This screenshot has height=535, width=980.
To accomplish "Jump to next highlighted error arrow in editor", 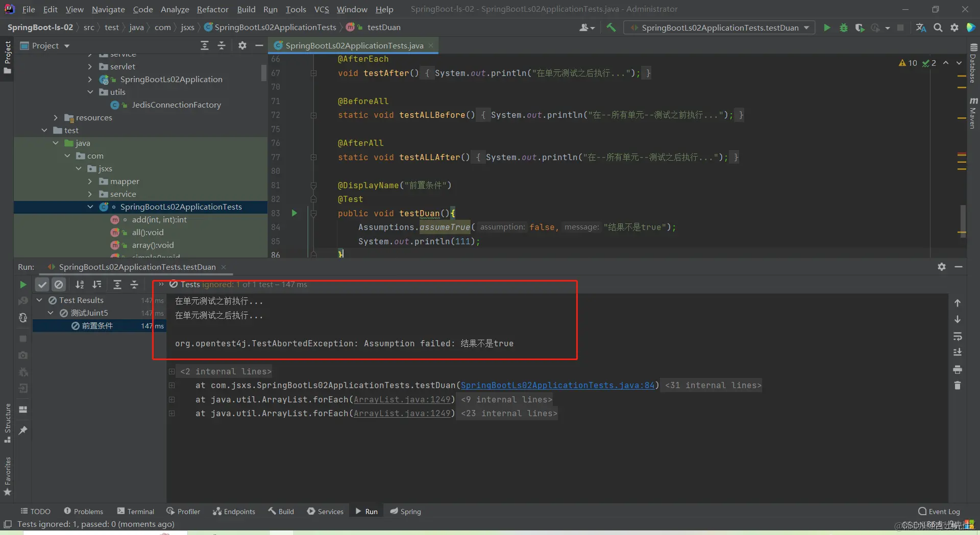I will point(959,63).
